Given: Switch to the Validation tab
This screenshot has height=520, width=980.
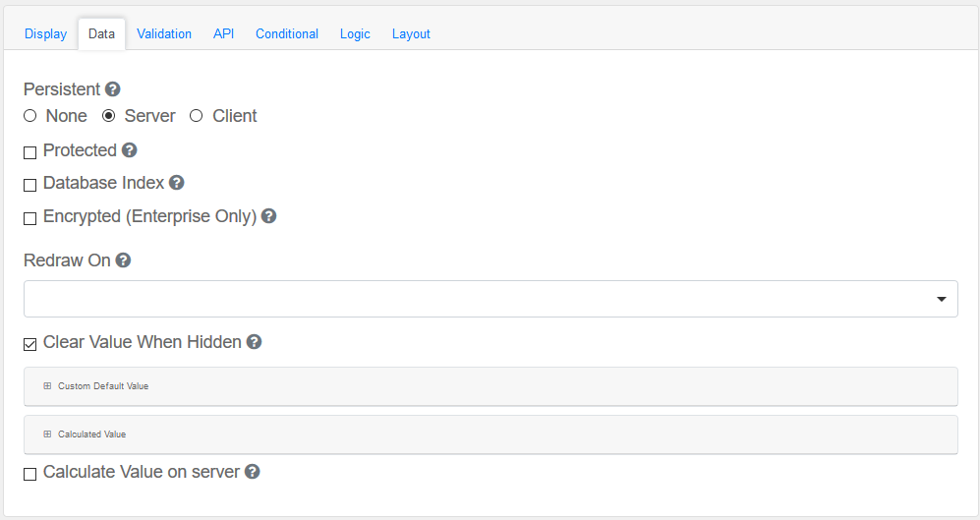Looking at the screenshot, I should 164,33.
